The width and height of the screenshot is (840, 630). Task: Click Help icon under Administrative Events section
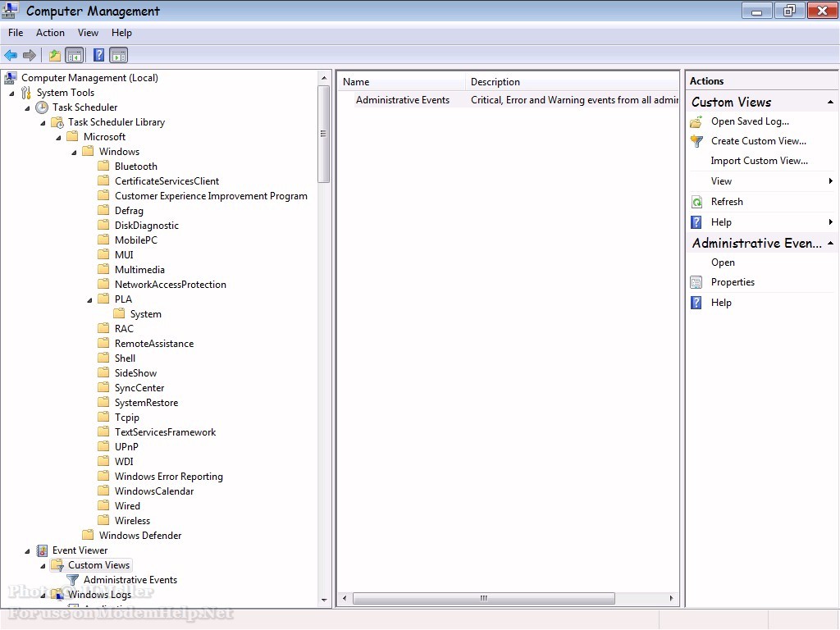(696, 303)
